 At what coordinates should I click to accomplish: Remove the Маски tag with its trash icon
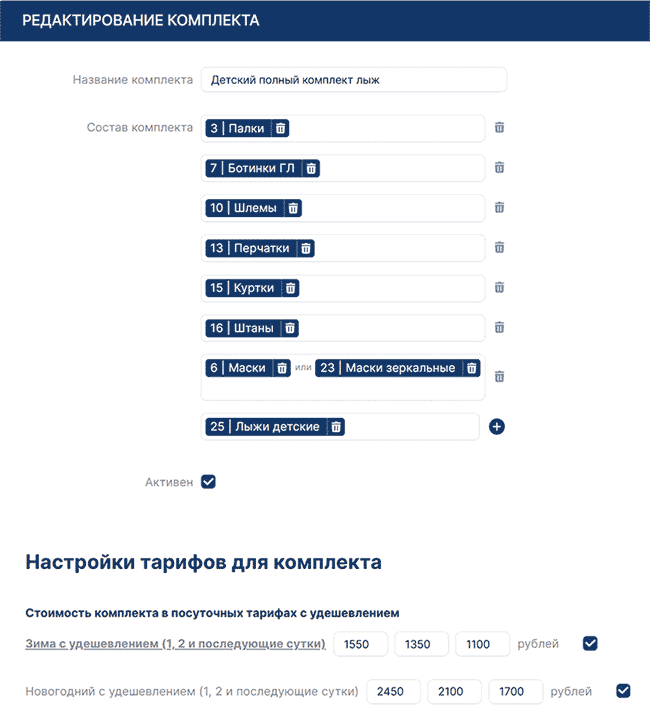point(282,368)
